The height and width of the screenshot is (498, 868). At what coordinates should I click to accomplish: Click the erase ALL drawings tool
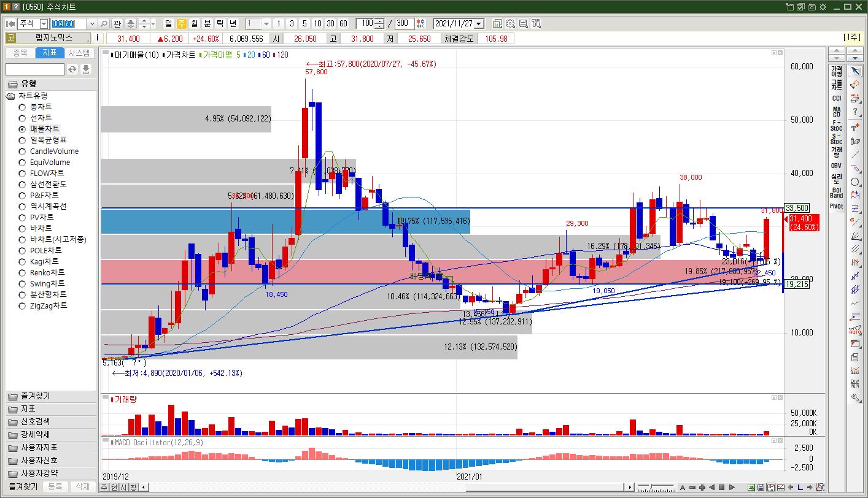(855, 98)
